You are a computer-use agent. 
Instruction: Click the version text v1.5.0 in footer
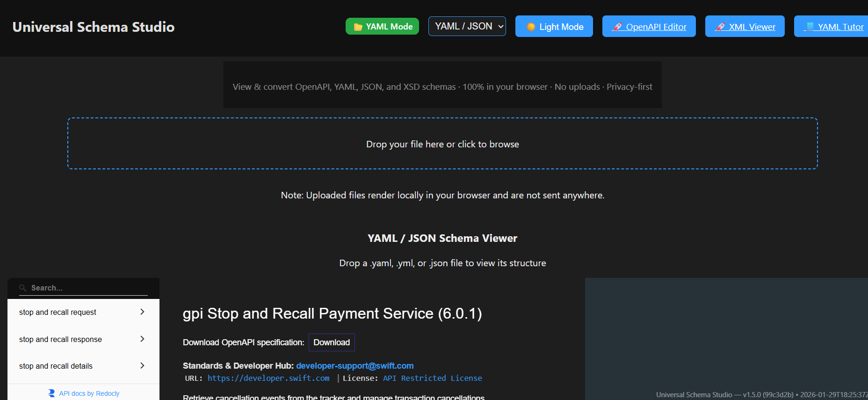pyautogui.click(x=752, y=394)
